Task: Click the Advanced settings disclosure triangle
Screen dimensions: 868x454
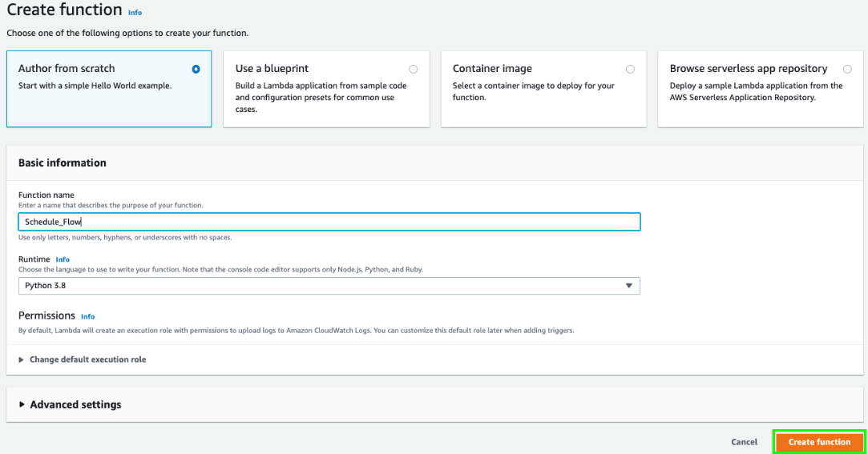Action: tap(22, 404)
